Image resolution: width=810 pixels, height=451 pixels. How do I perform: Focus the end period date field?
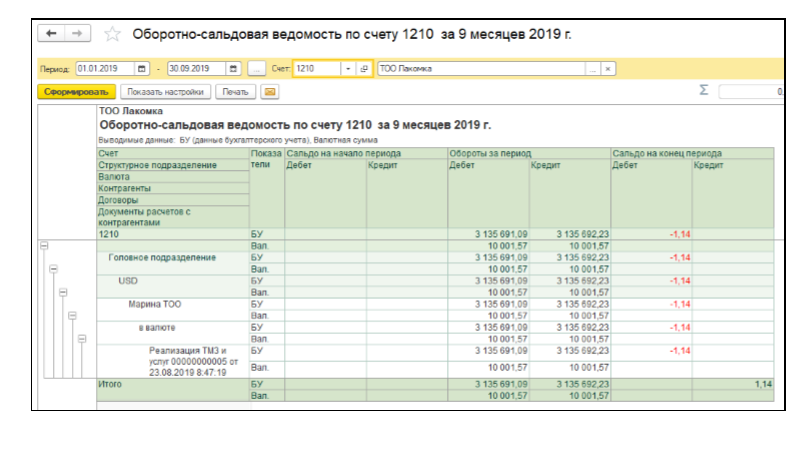[196, 69]
